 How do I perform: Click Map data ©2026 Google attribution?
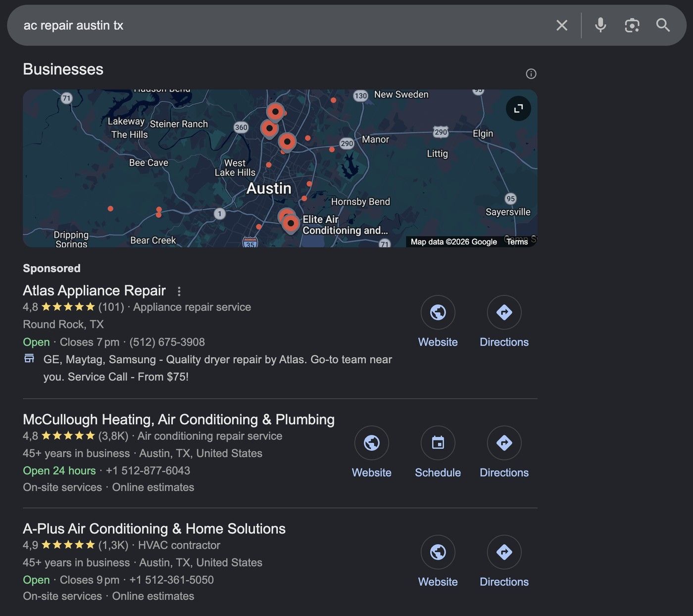click(x=453, y=242)
